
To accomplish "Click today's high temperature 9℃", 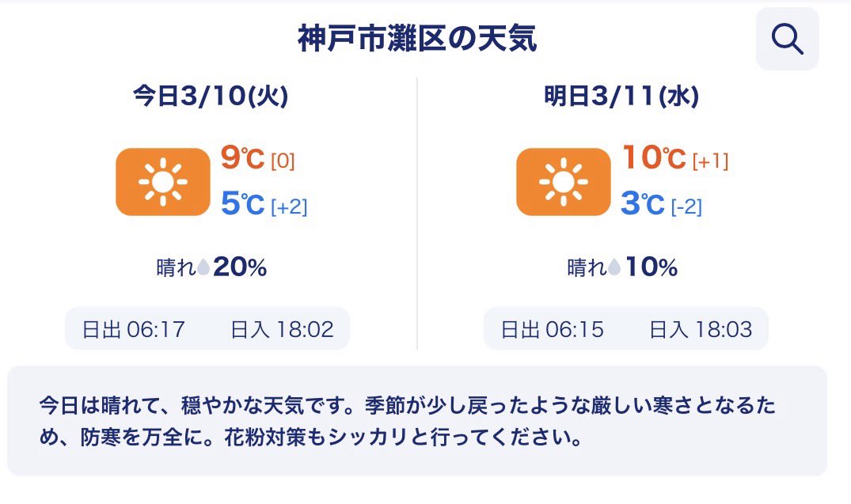I will point(241,158).
